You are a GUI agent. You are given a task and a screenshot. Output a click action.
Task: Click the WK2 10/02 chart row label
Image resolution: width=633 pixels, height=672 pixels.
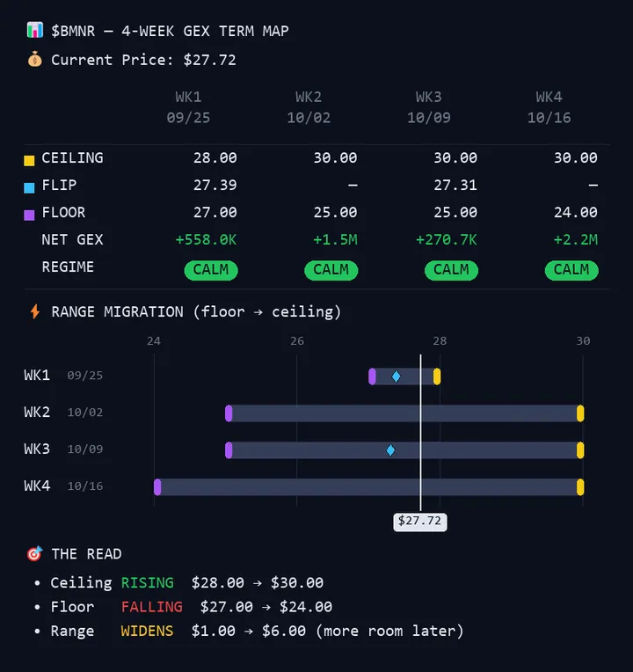63,413
